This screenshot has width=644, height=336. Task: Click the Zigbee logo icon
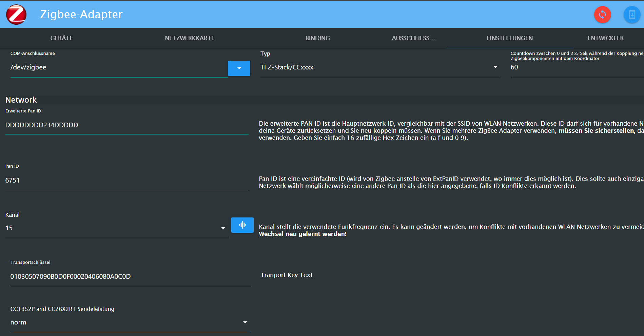pyautogui.click(x=16, y=15)
